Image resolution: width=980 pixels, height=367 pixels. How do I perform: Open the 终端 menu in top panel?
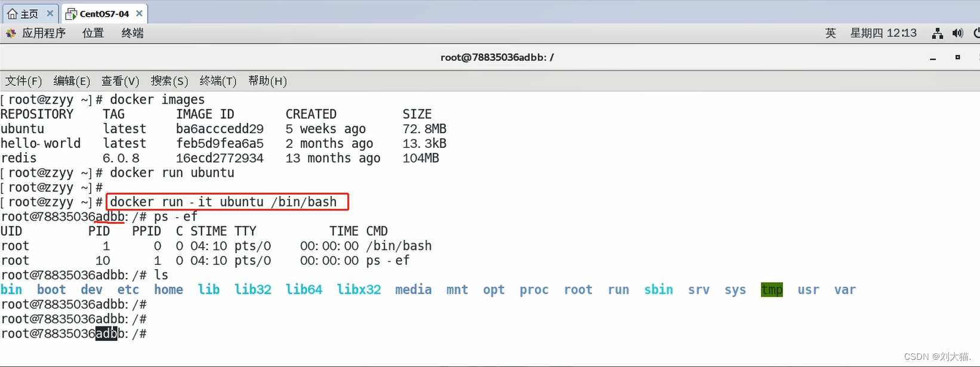pos(132,33)
